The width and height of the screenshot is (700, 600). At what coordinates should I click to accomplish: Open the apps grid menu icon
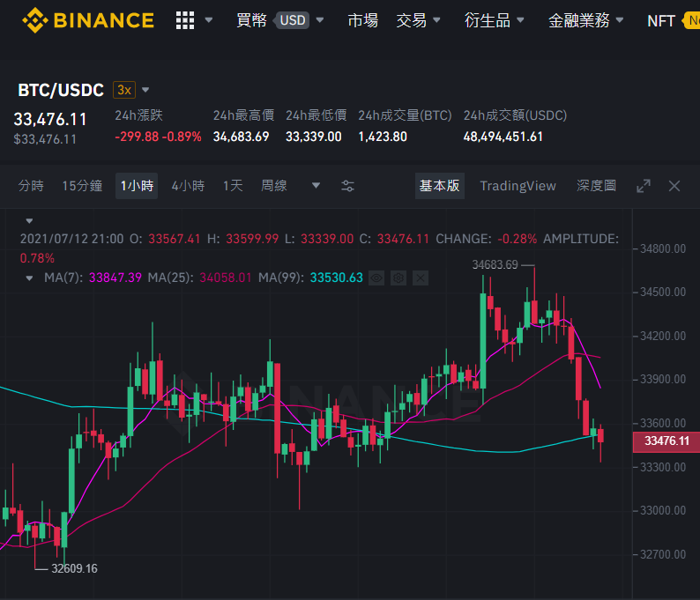click(185, 20)
